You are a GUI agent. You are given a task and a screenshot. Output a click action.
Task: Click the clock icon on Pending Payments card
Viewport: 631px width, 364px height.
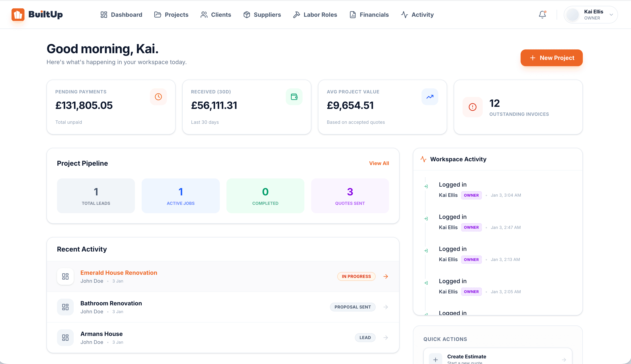(x=158, y=97)
